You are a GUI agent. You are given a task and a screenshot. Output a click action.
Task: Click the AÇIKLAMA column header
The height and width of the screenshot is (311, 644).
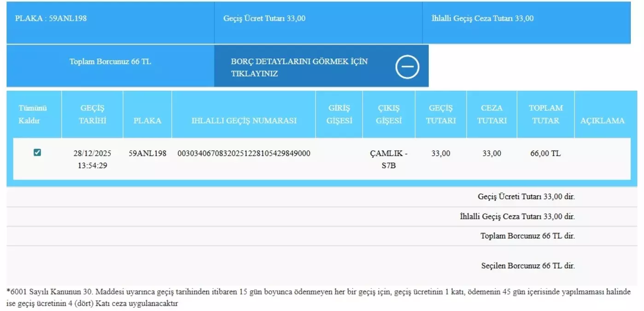point(603,121)
